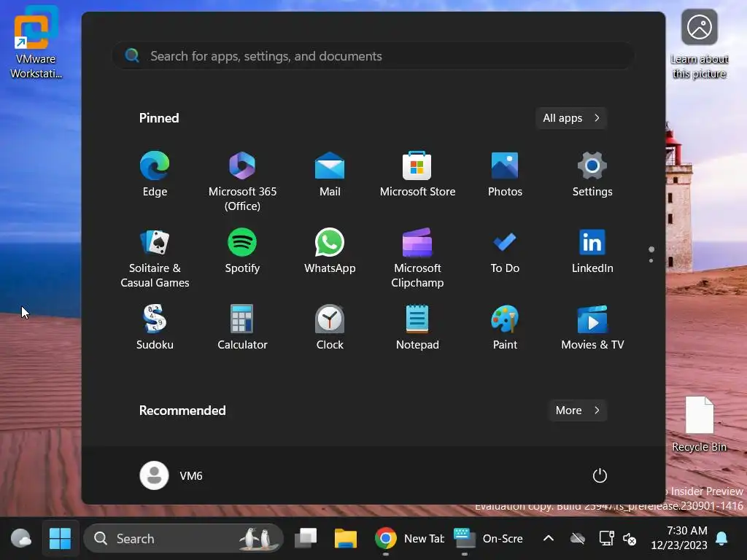
Task: Click More in Recommended section
Action: (x=578, y=411)
